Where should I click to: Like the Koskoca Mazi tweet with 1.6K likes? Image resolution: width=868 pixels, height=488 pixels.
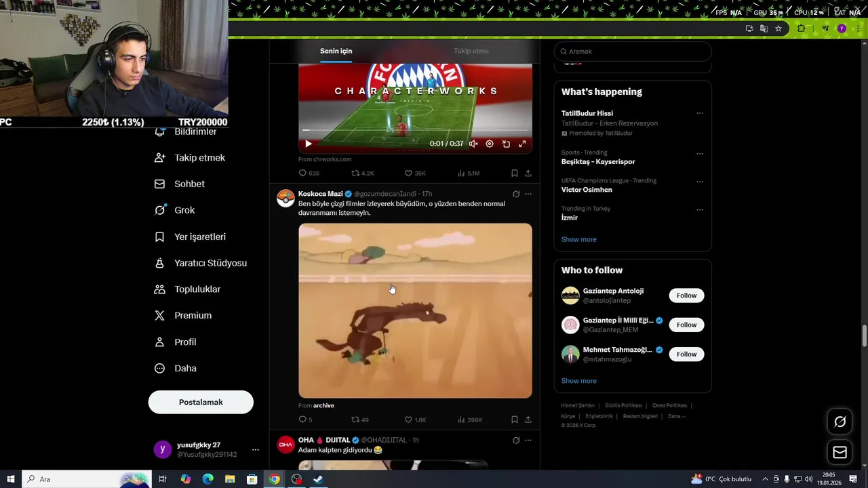tap(415, 420)
